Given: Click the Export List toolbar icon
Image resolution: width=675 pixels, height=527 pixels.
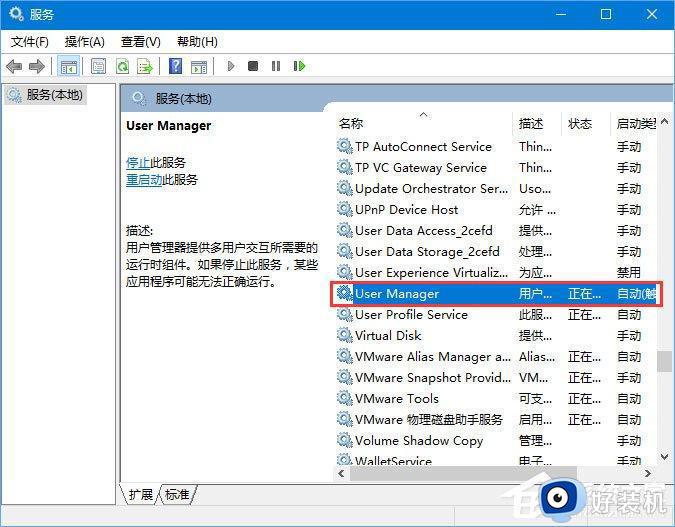Looking at the screenshot, I should click(145, 66).
